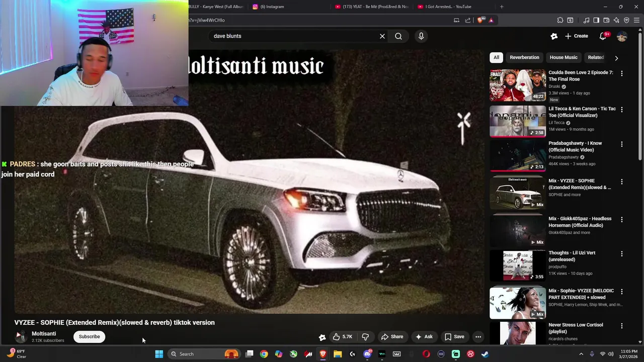Open options for Mix VYZEE SOPHIE Extended Remix
This screenshot has width=644, height=362.
622,182
